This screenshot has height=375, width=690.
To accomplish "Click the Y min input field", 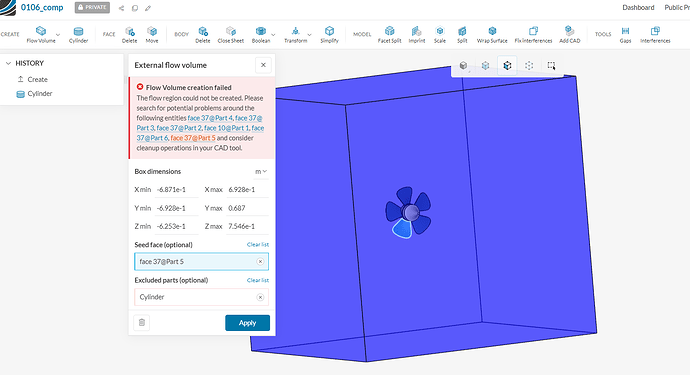I will pos(177,208).
